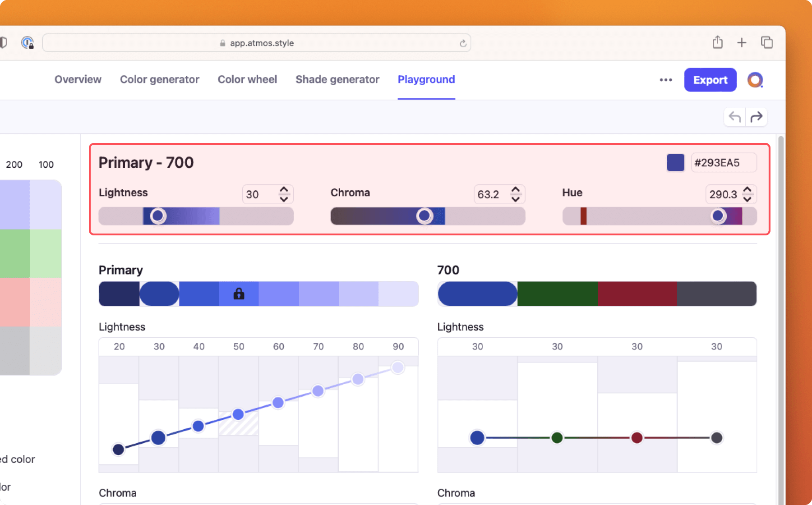Open the three-dot more options menu
The height and width of the screenshot is (505, 812).
(665, 80)
